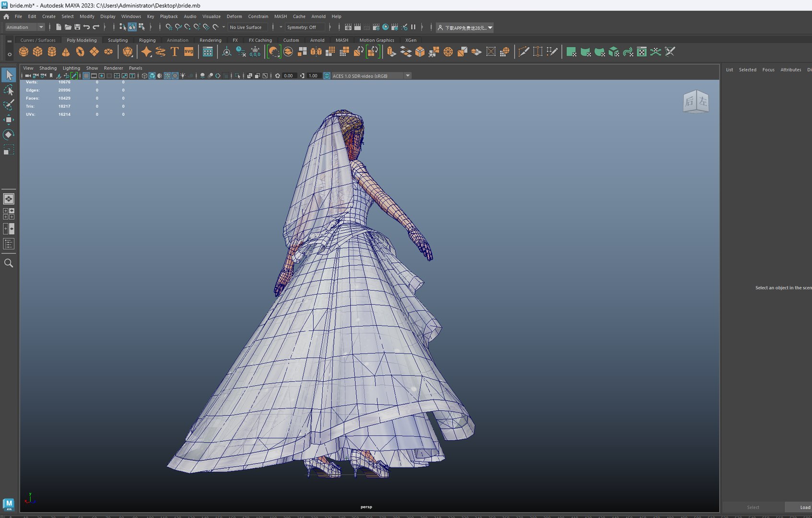Viewport: 812px width, 518px height.
Task: Click the Open scene folder icon
Action: (68, 27)
